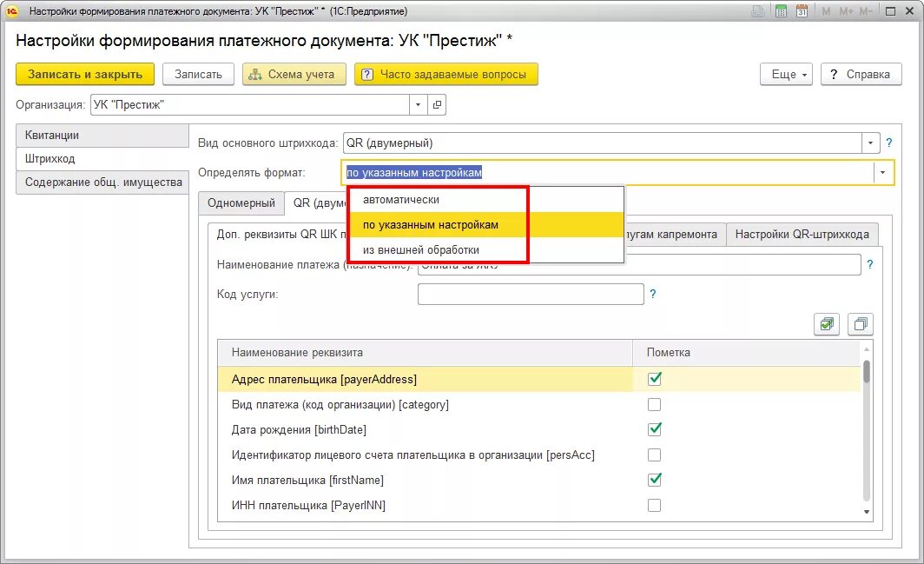Click the list scrollbar up arrow
This screenshot has height=564, width=924.
(867, 350)
